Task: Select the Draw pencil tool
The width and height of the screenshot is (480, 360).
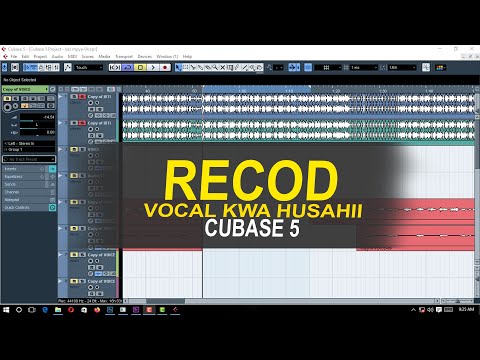Action: pyautogui.click(x=237, y=68)
